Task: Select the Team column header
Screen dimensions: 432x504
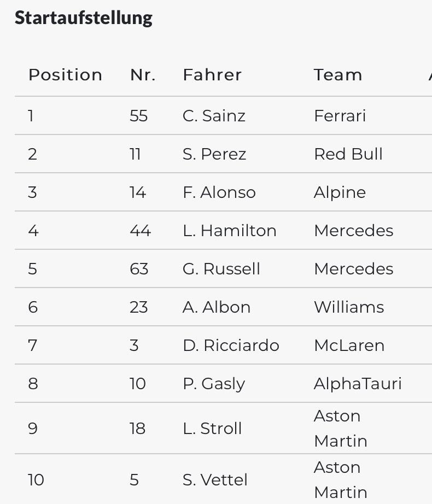Action: point(338,75)
